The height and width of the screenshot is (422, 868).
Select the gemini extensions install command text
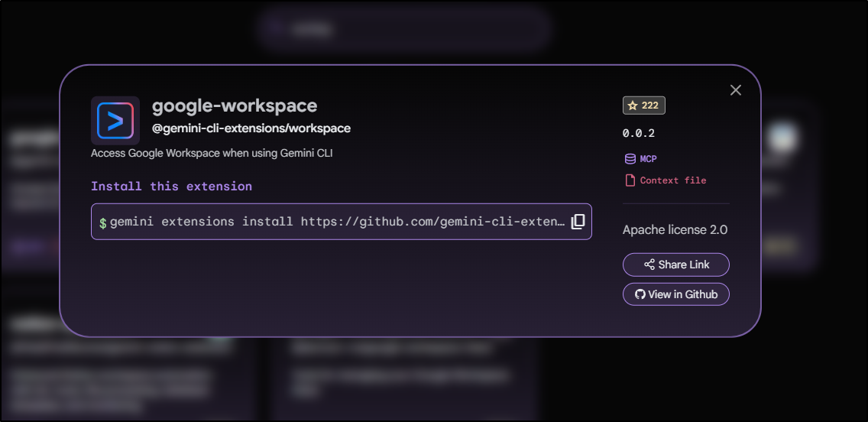tap(337, 222)
